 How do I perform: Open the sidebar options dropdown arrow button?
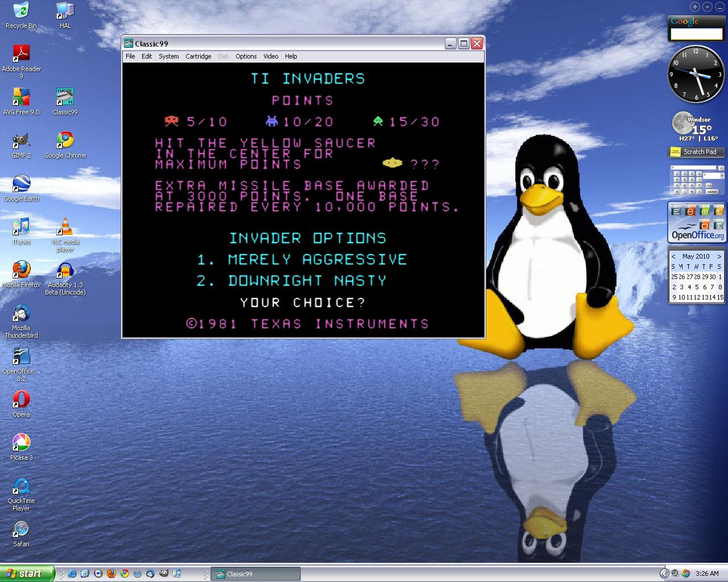(708, 7)
